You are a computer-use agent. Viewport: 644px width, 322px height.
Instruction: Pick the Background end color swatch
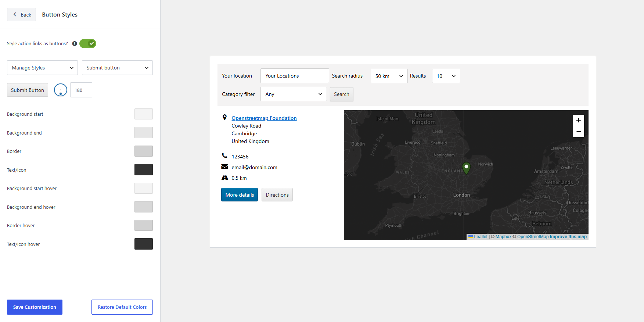pyautogui.click(x=144, y=133)
